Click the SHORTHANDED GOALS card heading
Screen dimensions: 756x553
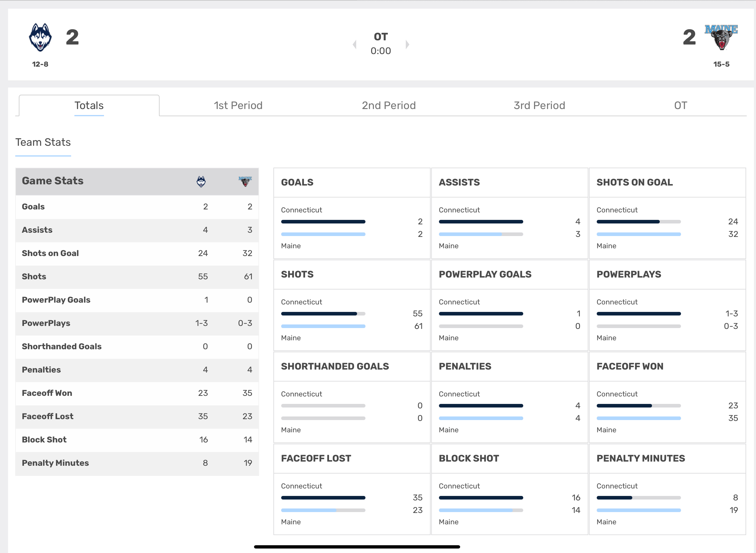click(x=335, y=367)
